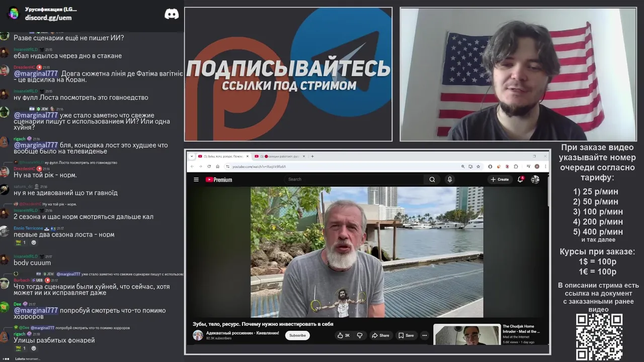The height and width of the screenshot is (362, 644).
Task: Close the second YouTube browser tab
Action: (x=304, y=156)
